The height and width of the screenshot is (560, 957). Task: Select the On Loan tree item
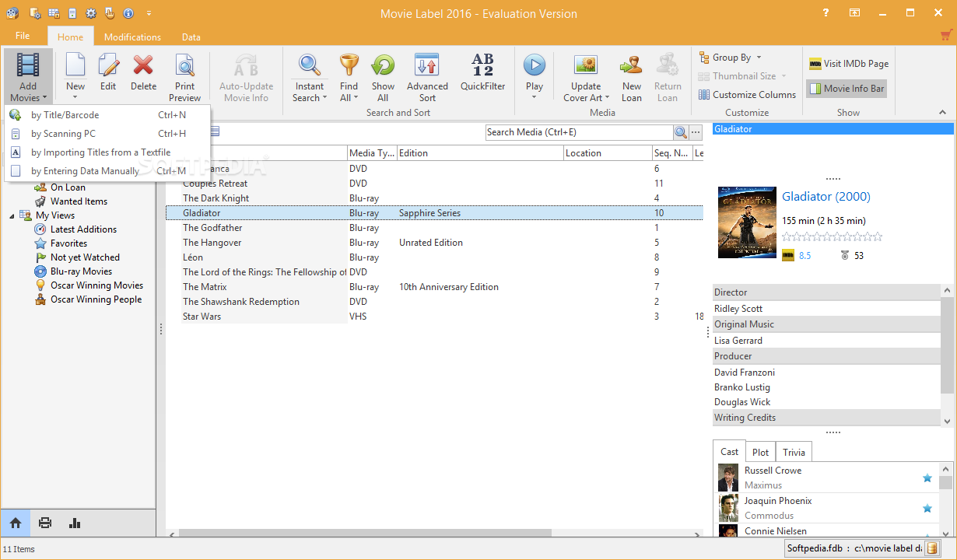point(68,187)
